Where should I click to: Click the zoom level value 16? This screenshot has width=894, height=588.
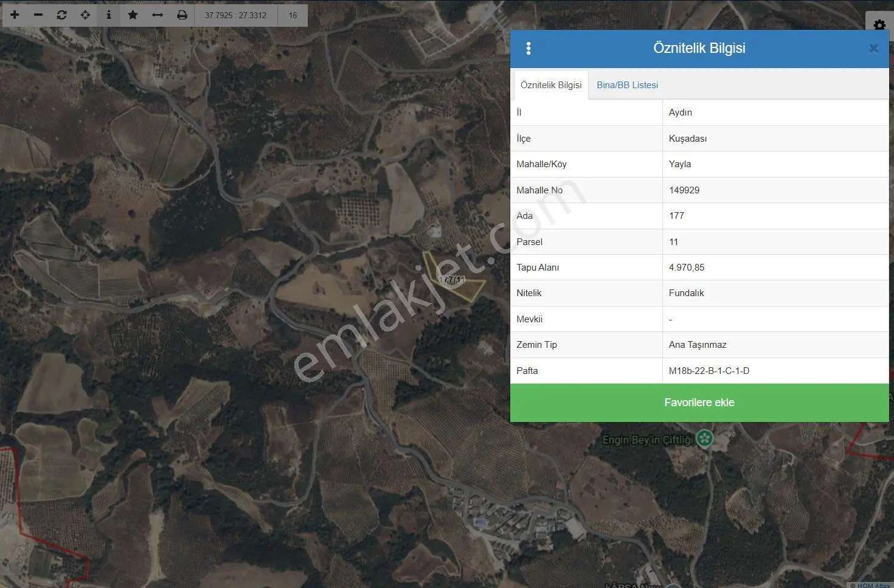pyautogui.click(x=293, y=15)
